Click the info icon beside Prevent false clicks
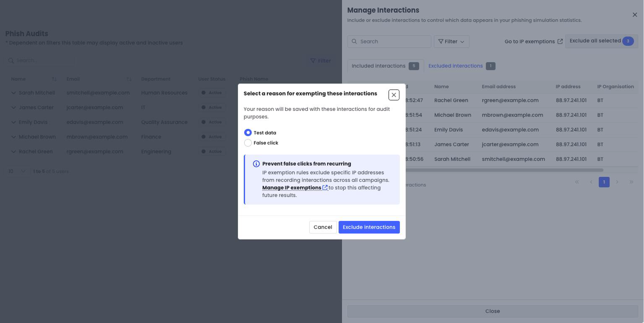Screen dimensions: 644x323 tap(256, 164)
